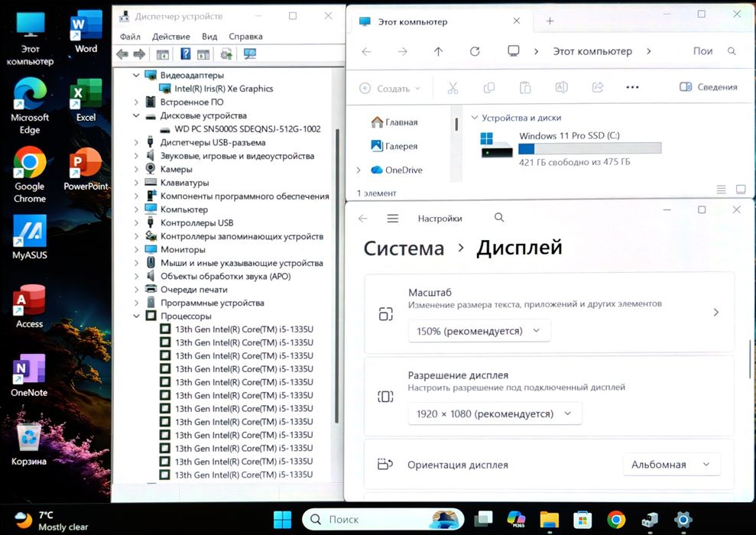
Task: Go back in Settings window
Action: [x=362, y=219]
